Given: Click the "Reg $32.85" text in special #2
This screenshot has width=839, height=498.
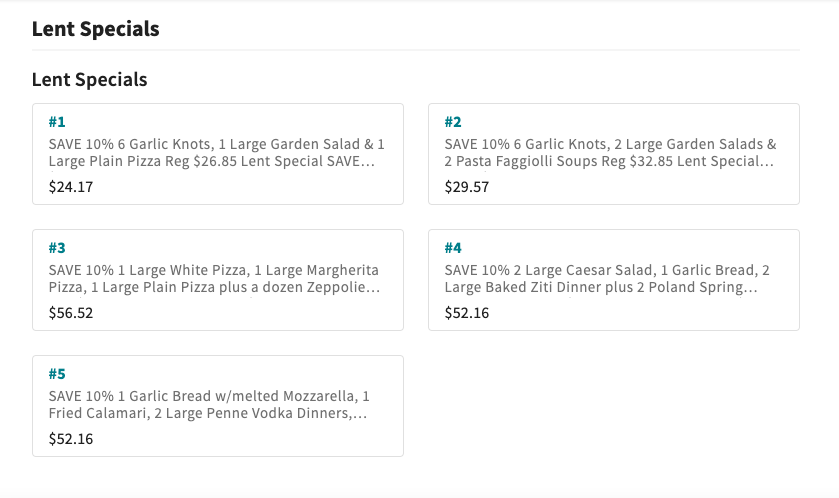Looking at the screenshot, I should tap(630, 161).
